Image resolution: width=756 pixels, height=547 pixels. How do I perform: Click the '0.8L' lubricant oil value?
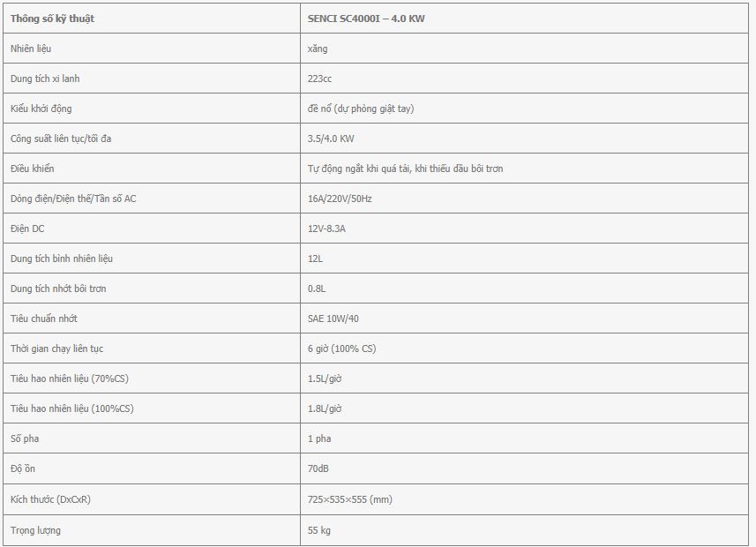[x=317, y=288]
